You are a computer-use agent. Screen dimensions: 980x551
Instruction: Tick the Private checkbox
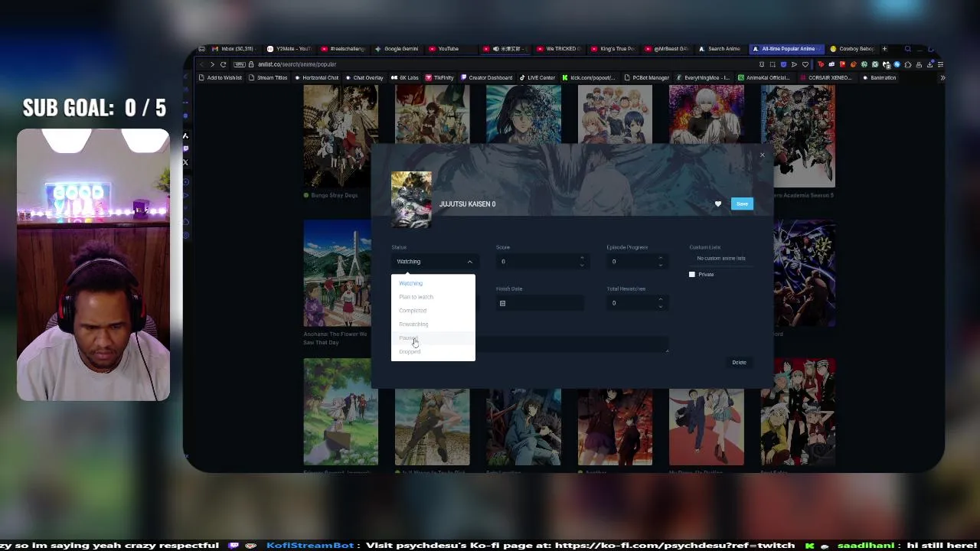point(692,275)
